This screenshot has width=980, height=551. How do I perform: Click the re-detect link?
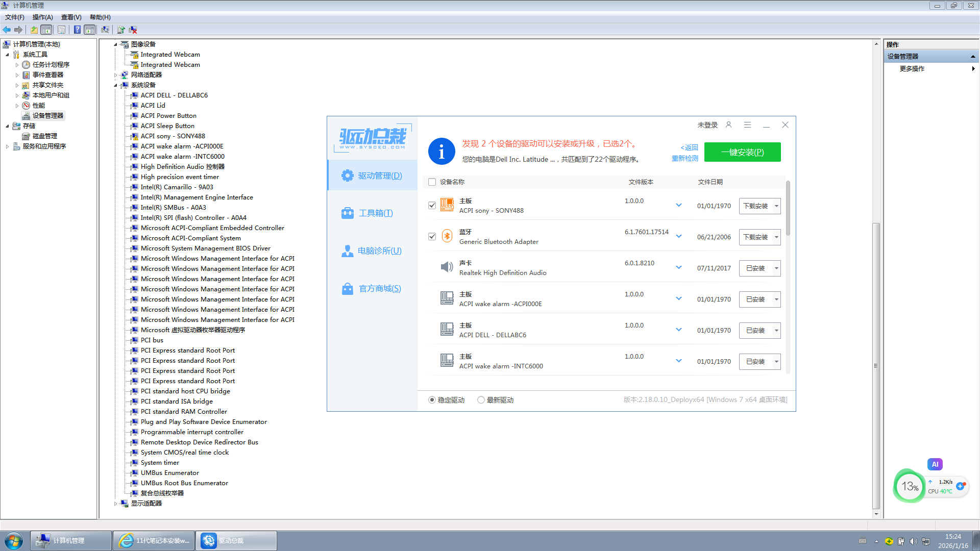pos(684,159)
